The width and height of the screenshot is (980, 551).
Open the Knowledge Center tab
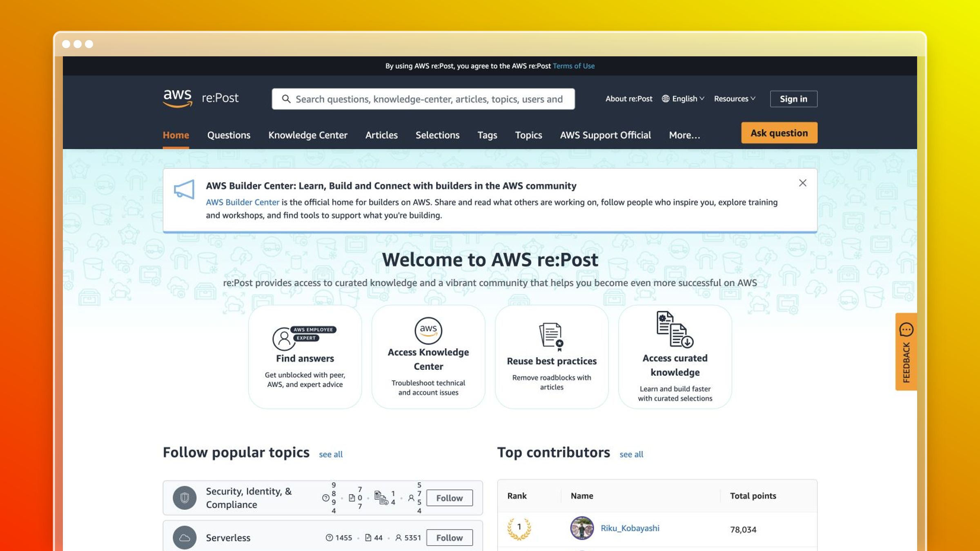308,135
